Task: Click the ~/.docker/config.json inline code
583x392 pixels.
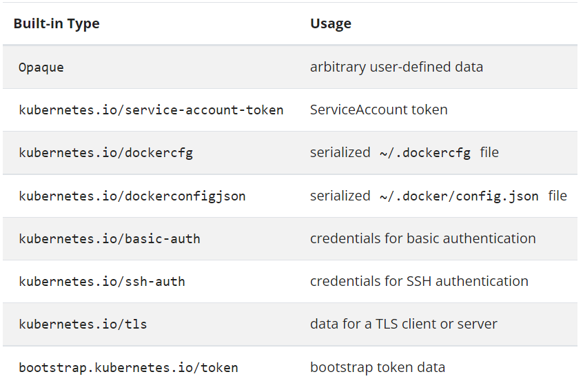Action: click(459, 196)
